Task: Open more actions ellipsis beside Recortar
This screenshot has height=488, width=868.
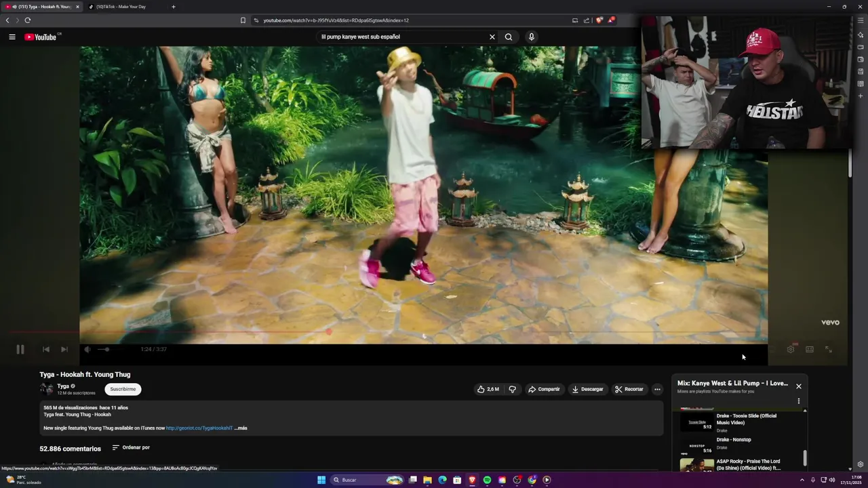Action: tap(657, 389)
